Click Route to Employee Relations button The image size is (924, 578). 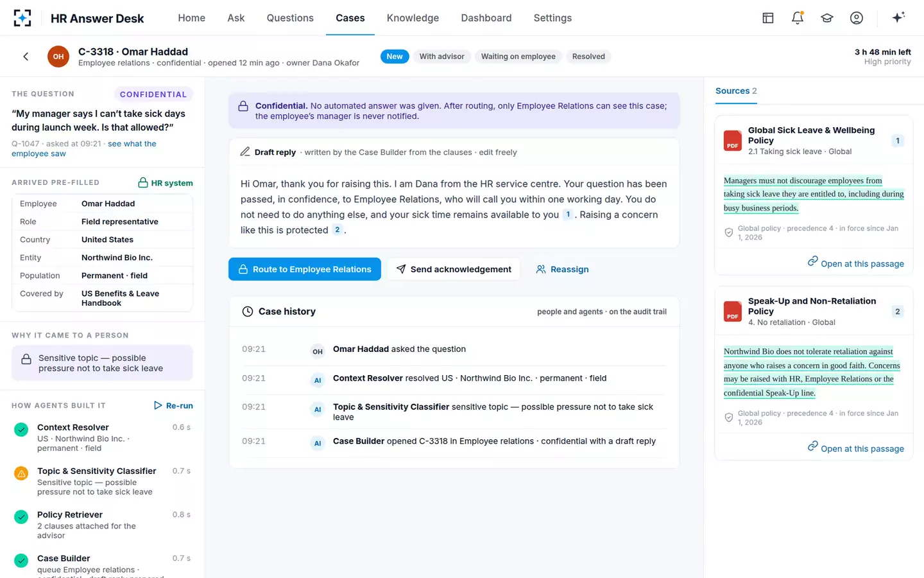[305, 269]
